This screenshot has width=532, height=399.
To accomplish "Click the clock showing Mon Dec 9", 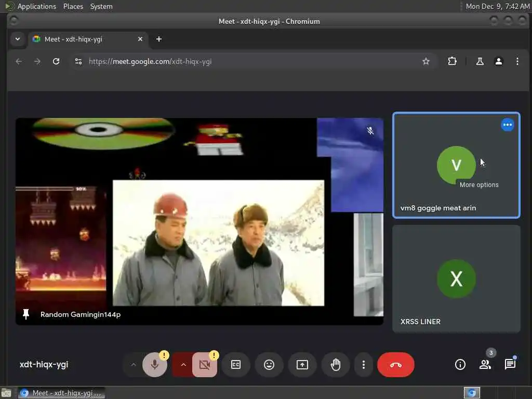I will click(x=497, y=6).
